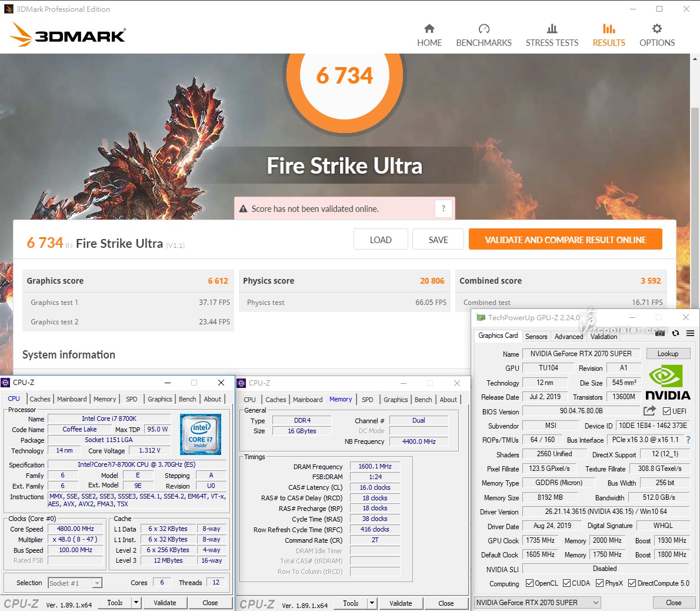The image size is (700, 611).
Task: Open the Validation tab in GPU-Z
Action: (604, 336)
